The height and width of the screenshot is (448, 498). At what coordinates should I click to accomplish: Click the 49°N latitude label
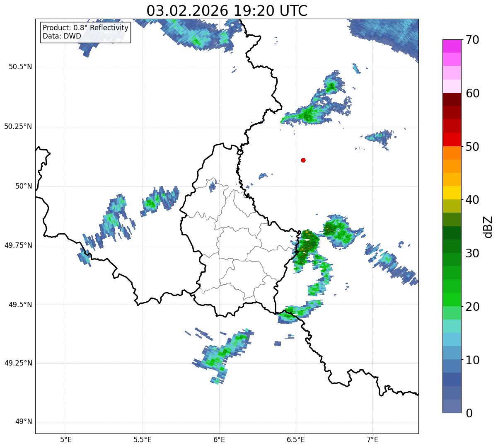(24, 422)
